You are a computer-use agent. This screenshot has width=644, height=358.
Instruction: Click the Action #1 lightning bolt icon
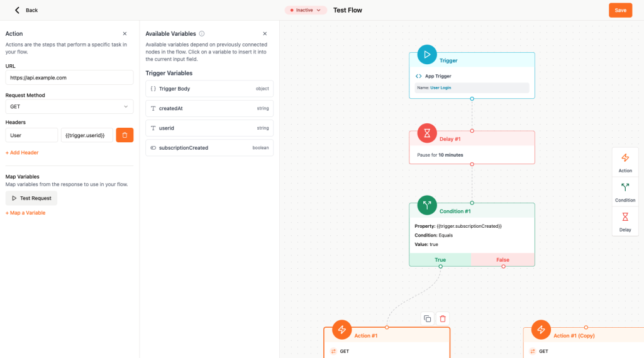pyautogui.click(x=342, y=330)
